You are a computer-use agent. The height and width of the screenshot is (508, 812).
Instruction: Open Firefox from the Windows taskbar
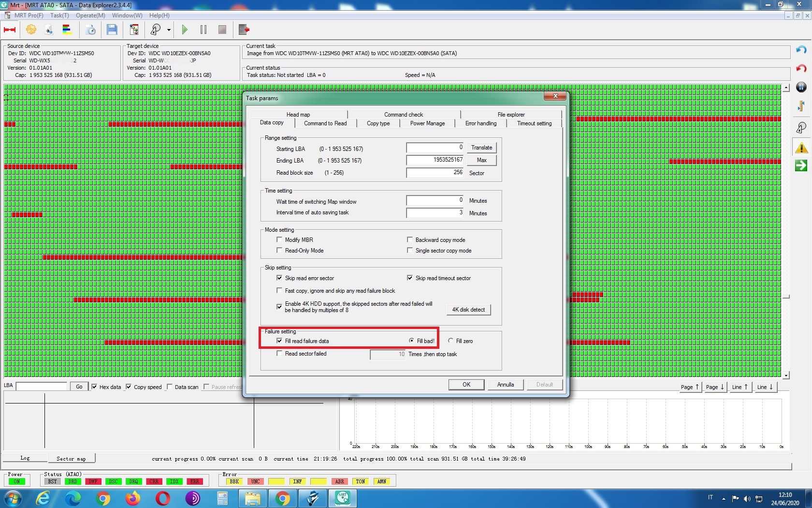click(133, 498)
